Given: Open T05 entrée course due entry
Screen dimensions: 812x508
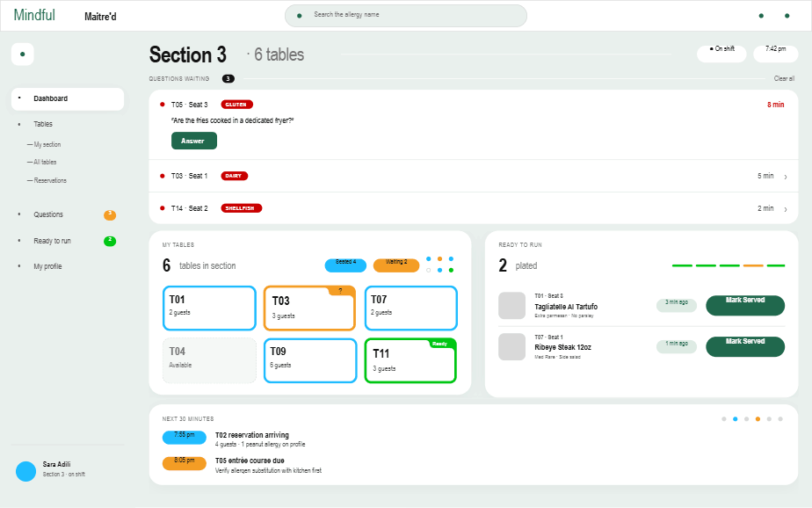Looking at the screenshot, I should tap(268, 466).
